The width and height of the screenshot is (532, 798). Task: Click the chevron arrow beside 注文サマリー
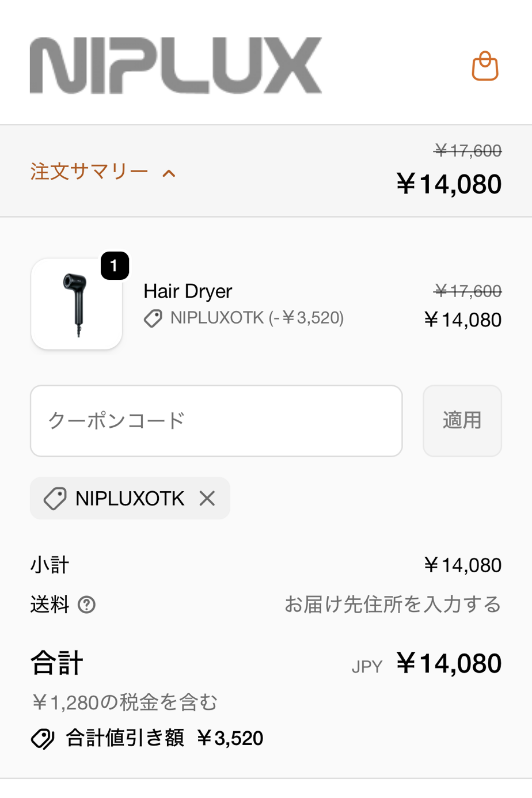click(169, 173)
